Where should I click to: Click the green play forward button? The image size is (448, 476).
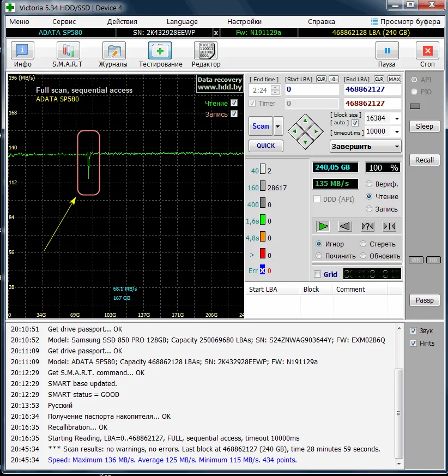coord(324,226)
